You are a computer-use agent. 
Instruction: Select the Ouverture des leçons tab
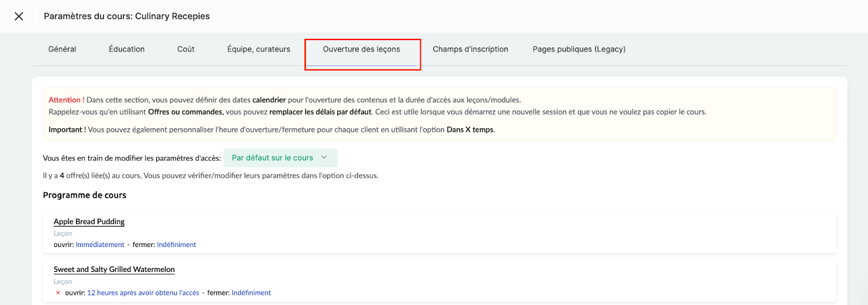tap(361, 49)
